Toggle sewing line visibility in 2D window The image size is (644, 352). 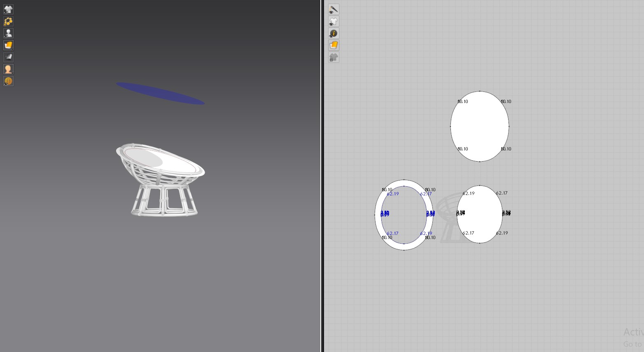click(x=334, y=9)
